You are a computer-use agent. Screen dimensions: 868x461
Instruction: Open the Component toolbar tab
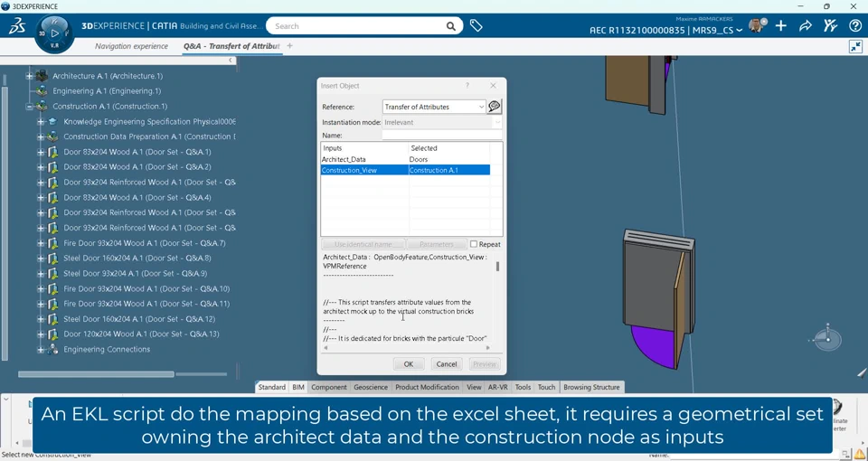[329, 388]
